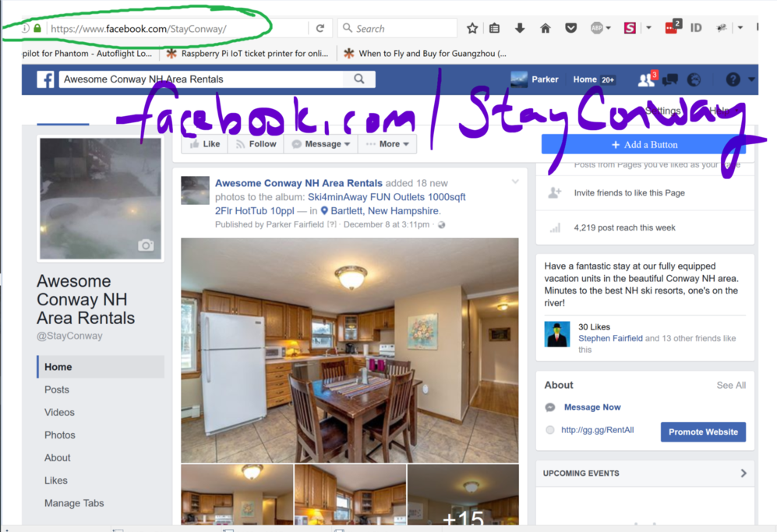Open the +15 more photos thumbnail
The width and height of the screenshot is (777, 532).
pyautogui.click(x=463, y=495)
